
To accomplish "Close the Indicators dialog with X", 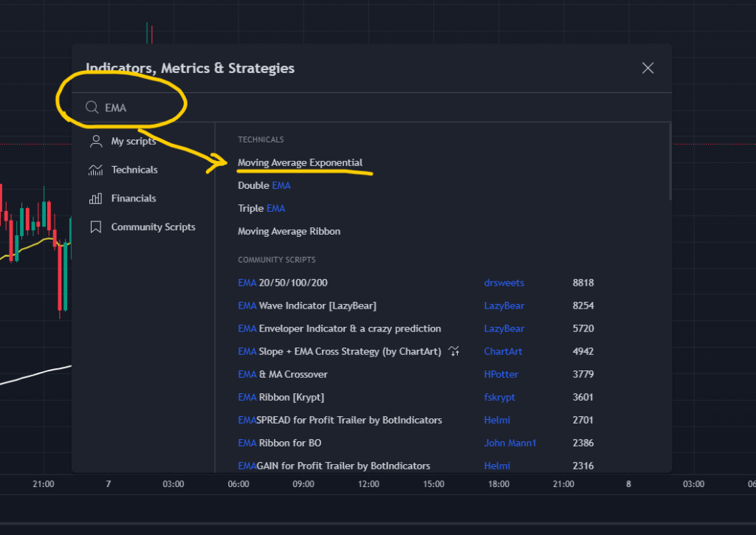I will [x=648, y=68].
